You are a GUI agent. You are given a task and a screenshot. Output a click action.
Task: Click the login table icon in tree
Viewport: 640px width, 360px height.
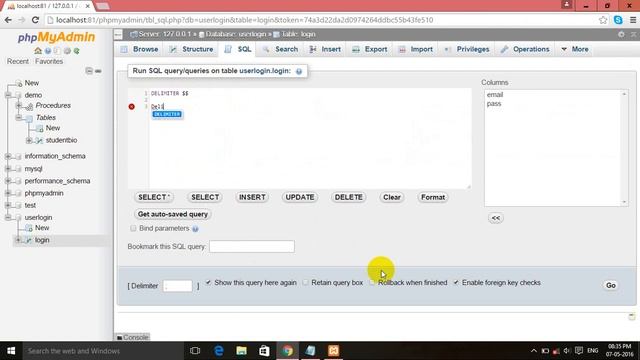(29, 240)
